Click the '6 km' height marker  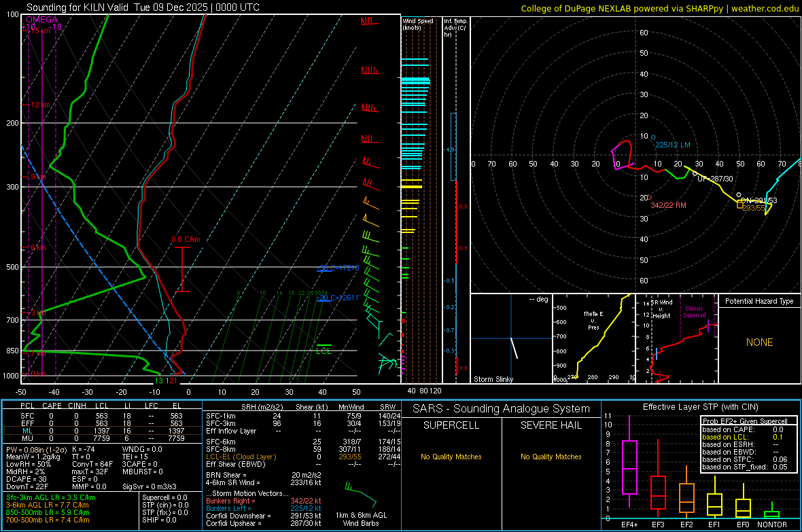38,247
